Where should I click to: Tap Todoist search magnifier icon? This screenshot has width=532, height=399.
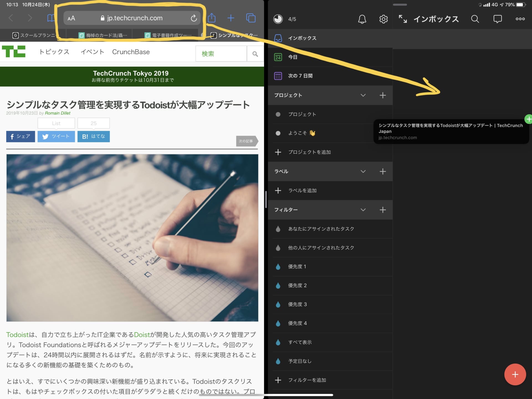tap(475, 19)
